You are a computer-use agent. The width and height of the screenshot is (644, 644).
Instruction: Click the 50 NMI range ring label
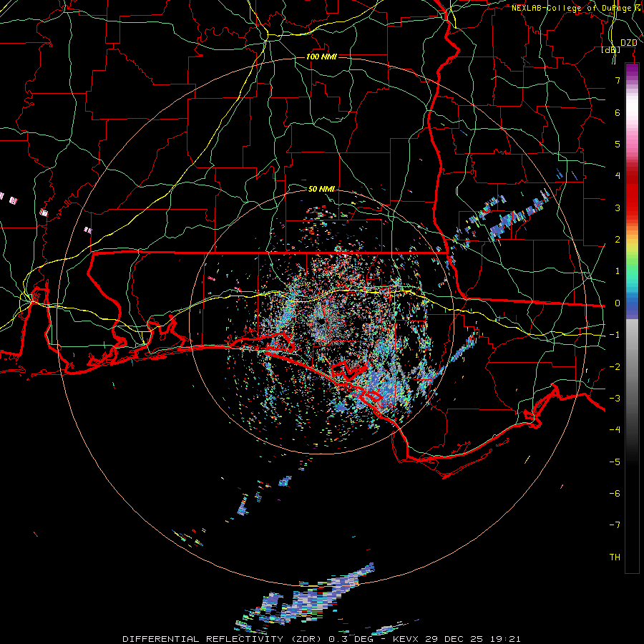tap(321, 189)
